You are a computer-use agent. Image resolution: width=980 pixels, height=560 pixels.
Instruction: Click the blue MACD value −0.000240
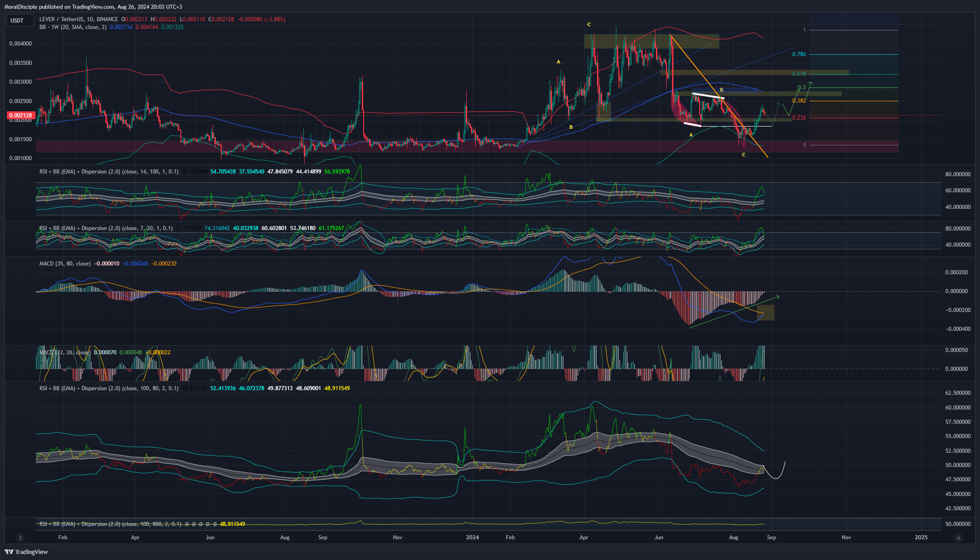click(135, 264)
